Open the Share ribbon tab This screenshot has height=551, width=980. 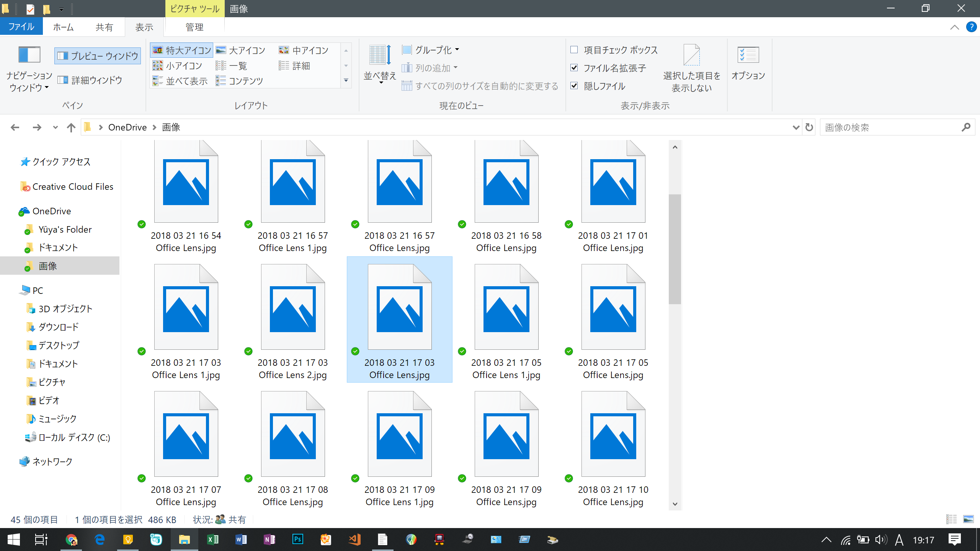coord(104,27)
